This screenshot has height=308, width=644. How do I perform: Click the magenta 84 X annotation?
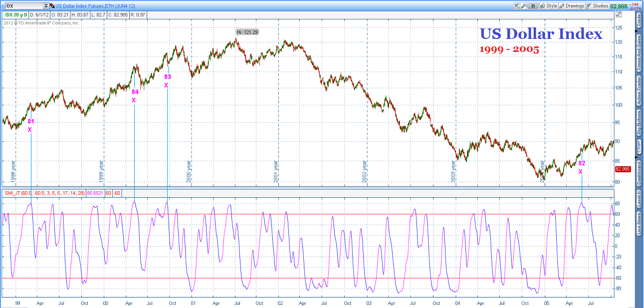coord(135,96)
